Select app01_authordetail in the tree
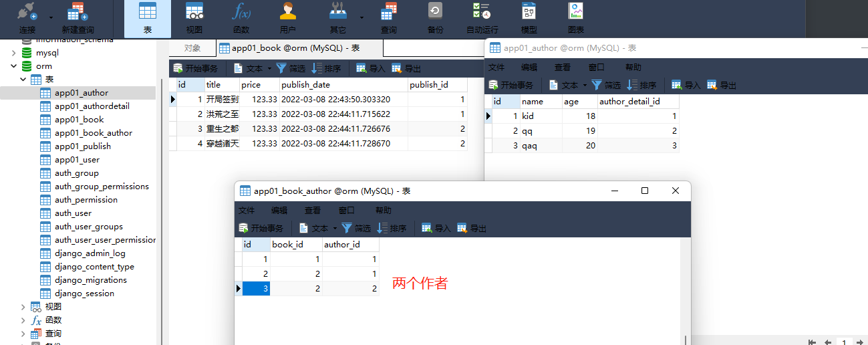This screenshot has width=868, height=345. coord(92,106)
